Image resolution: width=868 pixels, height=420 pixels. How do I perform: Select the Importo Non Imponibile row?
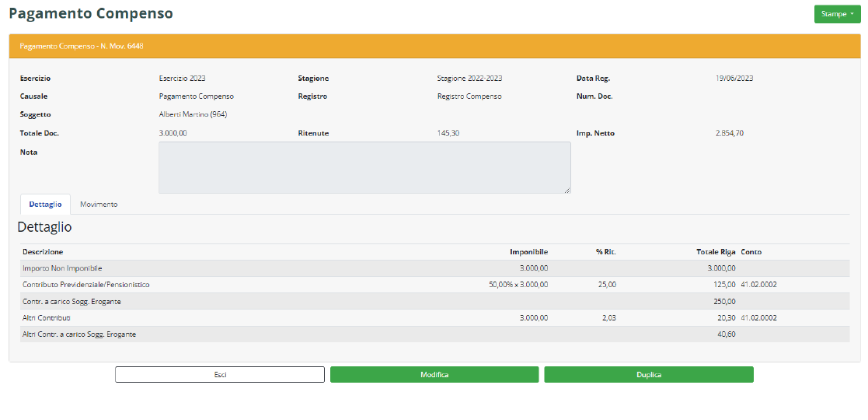(x=62, y=268)
